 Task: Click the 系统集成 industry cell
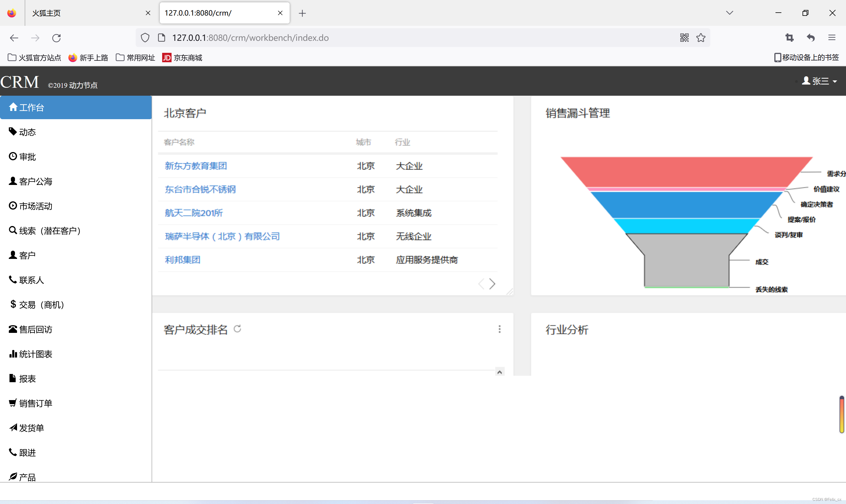[x=414, y=213]
